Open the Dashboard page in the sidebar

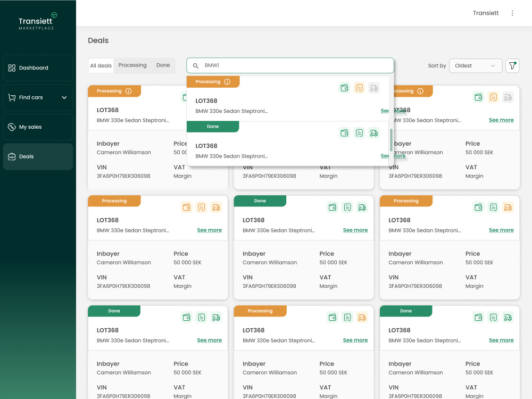[38, 68]
